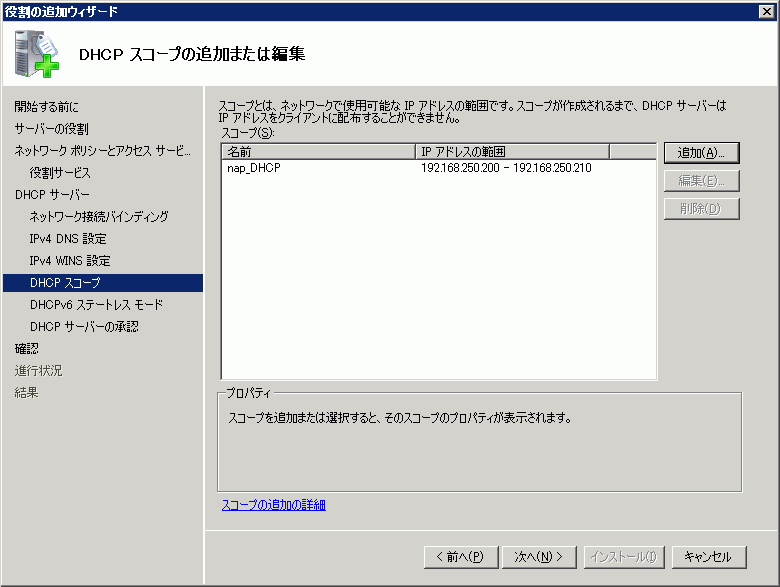
Task: Open ネットワーク接続バインディング step
Action: coord(99,217)
